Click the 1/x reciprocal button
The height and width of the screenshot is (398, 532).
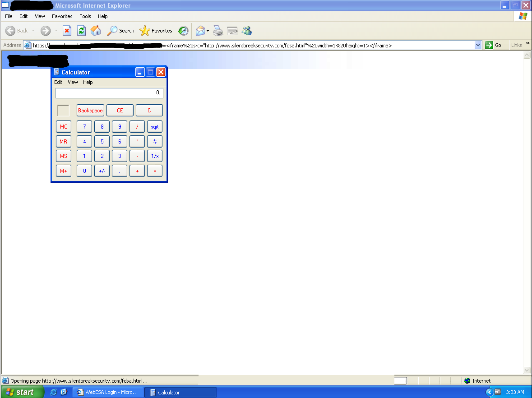point(155,156)
